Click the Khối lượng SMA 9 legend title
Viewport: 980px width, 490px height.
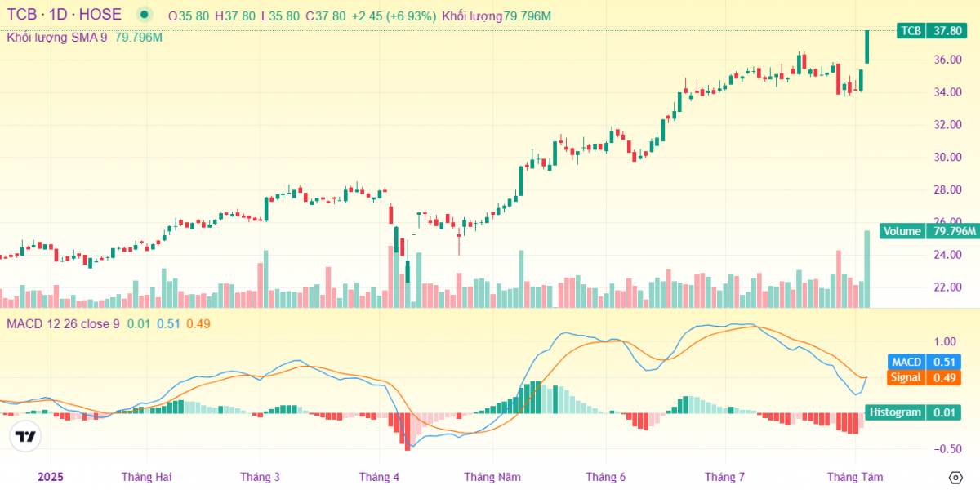pyautogui.click(x=57, y=38)
